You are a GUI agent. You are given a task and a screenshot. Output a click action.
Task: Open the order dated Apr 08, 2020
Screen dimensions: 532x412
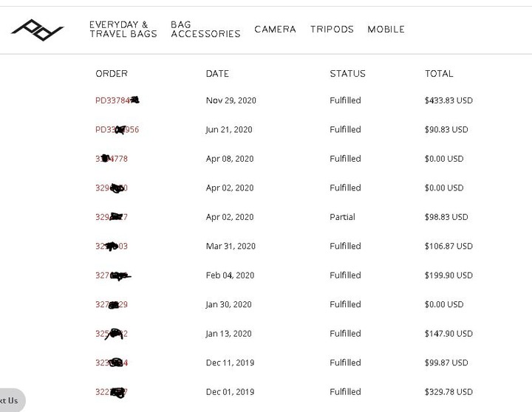tap(112, 159)
